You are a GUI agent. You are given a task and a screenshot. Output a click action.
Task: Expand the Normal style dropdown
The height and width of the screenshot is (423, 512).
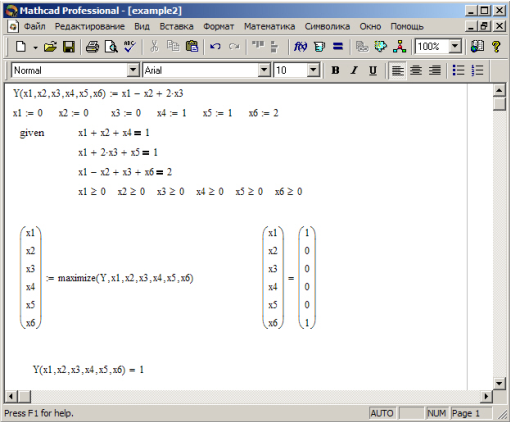(133, 70)
